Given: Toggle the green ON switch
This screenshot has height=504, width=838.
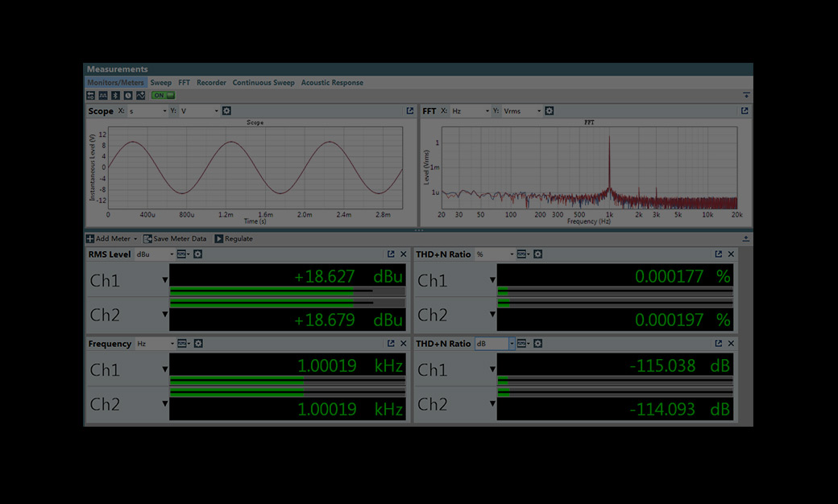Looking at the screenshot, I should tap(164, 95).
